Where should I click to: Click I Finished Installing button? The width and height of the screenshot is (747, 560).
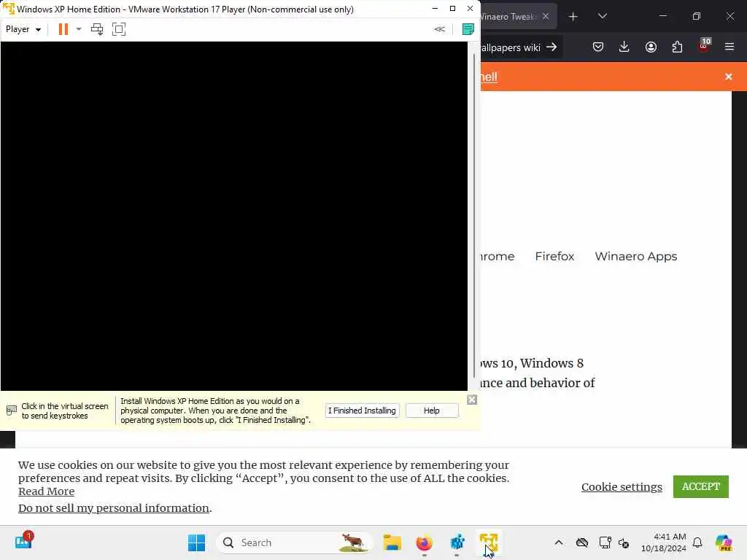coord(362,411)
